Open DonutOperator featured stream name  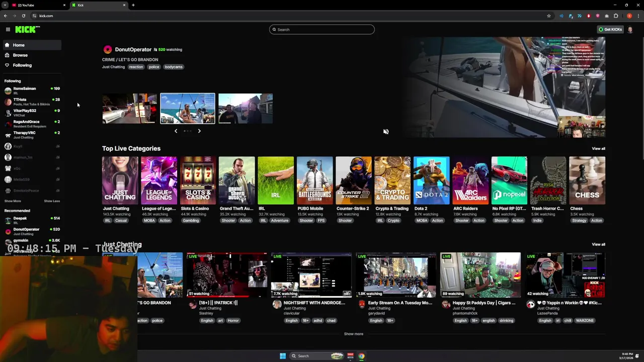pos(133,50)
